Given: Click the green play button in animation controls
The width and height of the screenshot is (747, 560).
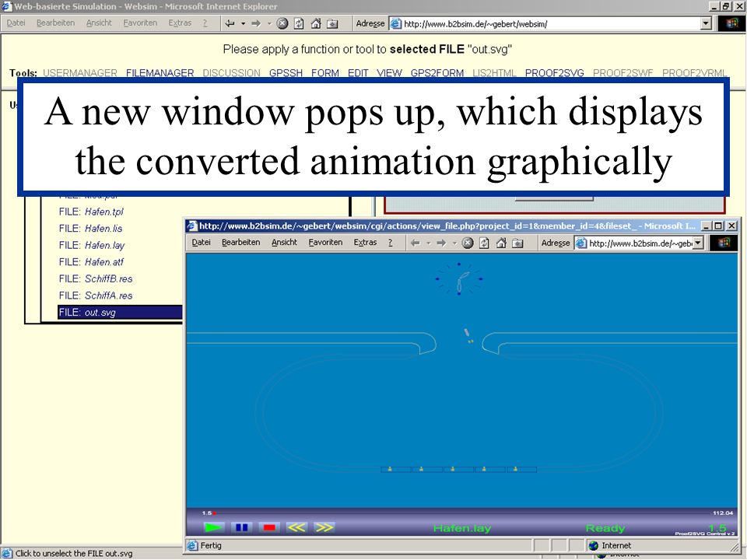Looking at the screenshot, I should (x=213, y=527).
